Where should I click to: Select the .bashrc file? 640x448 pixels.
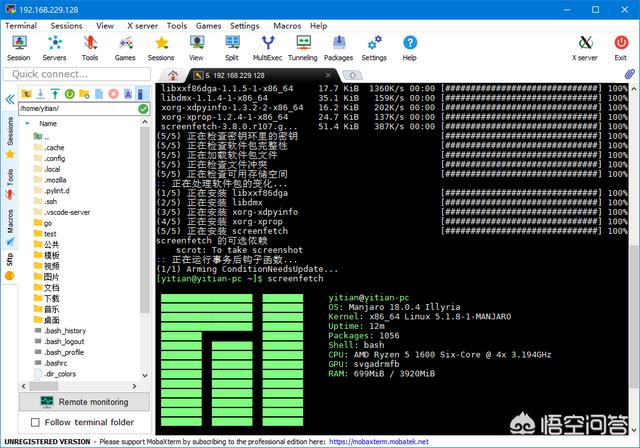[51, 363]
